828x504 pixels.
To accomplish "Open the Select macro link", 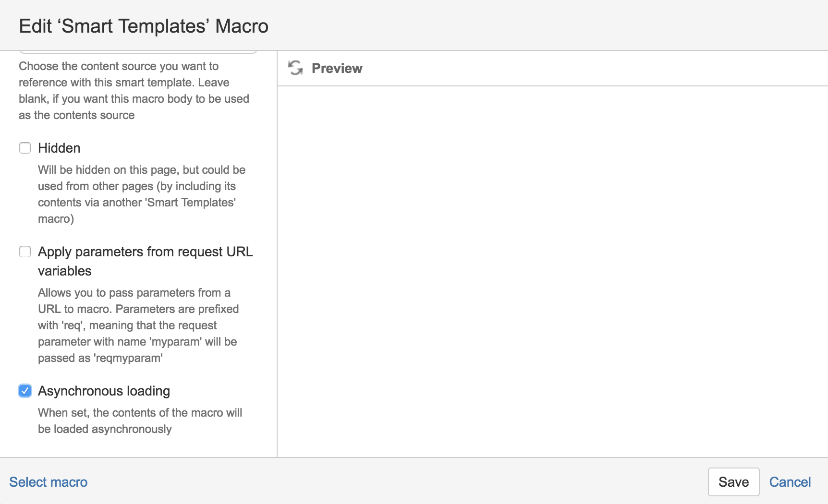I will pyautogui.click(x=49, y=482).
